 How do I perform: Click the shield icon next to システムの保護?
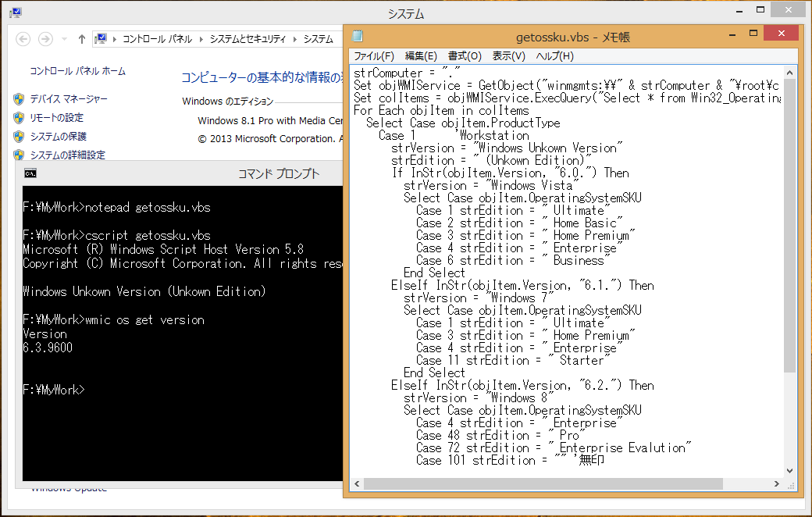coord(20,136)
